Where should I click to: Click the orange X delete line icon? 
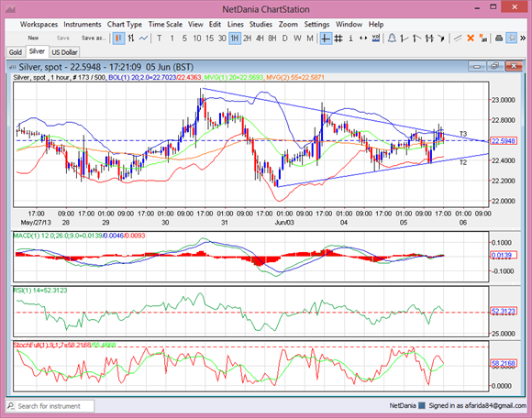pos(471,38)
